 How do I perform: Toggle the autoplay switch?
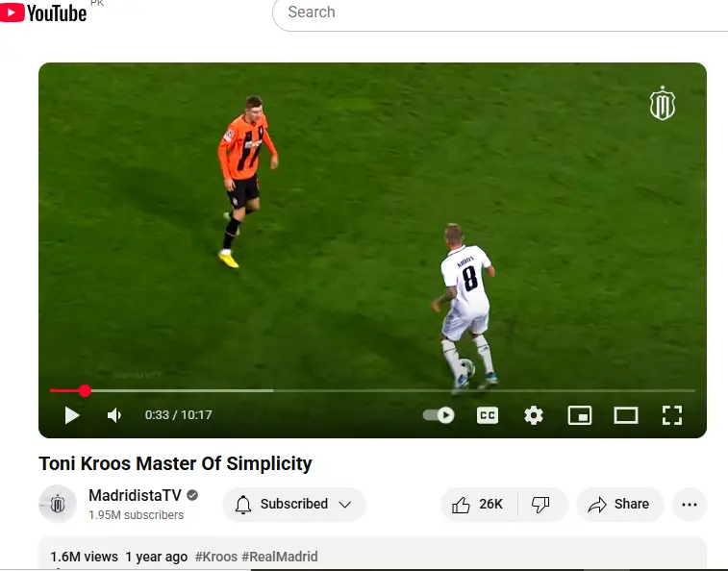coord(439,415)
